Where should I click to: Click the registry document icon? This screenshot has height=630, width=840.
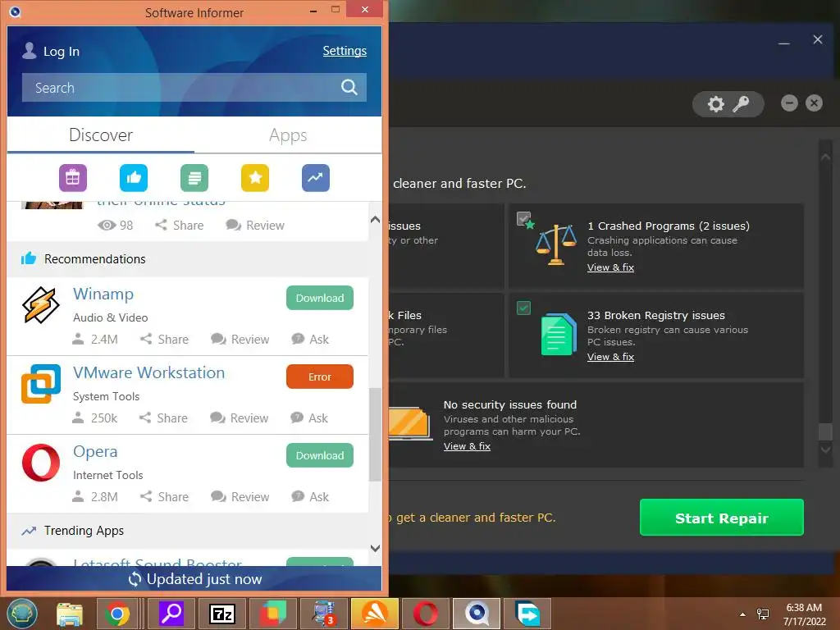tap(558, 335)
